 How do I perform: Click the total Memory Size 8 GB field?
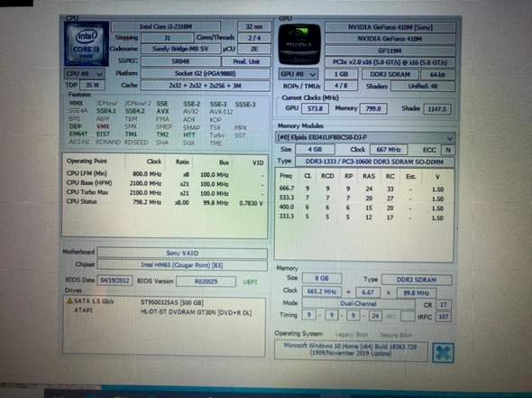(x=322, y=278)
